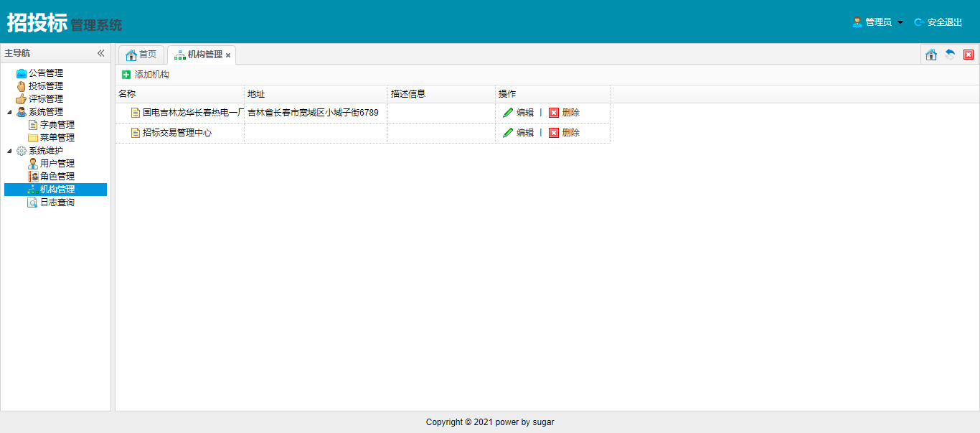Open 角色管理 in navigation tree
The image size is (980, 433).
[x=57, y=177]
